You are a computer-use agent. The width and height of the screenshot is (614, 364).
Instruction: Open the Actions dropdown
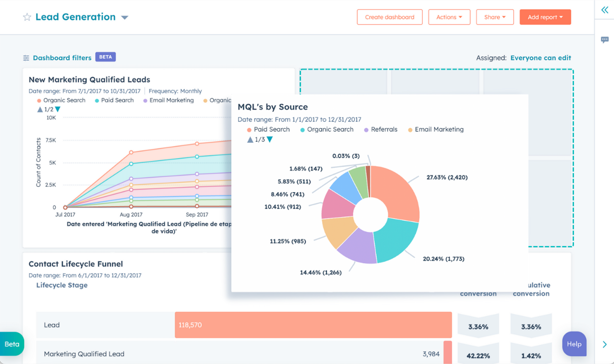coord(449,17)
